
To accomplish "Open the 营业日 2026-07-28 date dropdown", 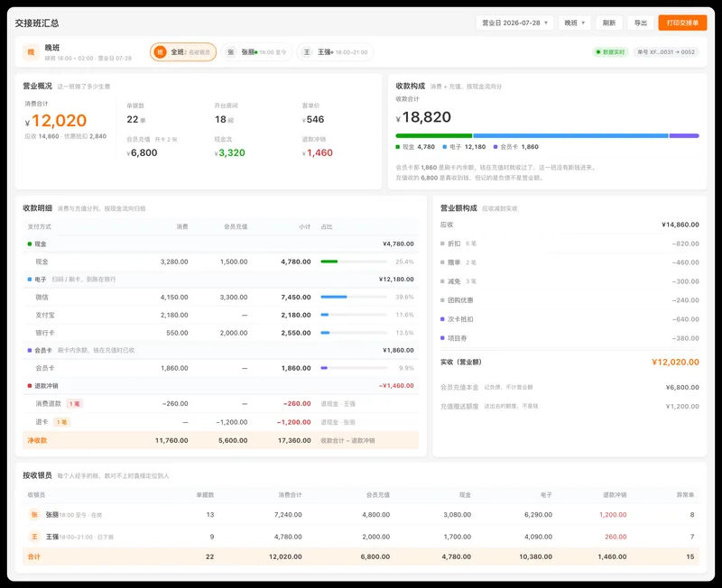I will (514, 23).
